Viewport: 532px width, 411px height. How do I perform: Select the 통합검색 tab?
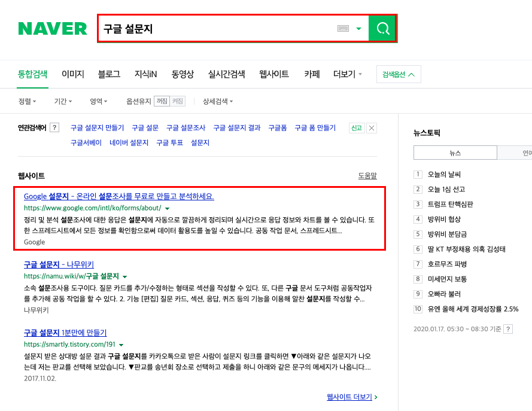click(x=32, y=74)
